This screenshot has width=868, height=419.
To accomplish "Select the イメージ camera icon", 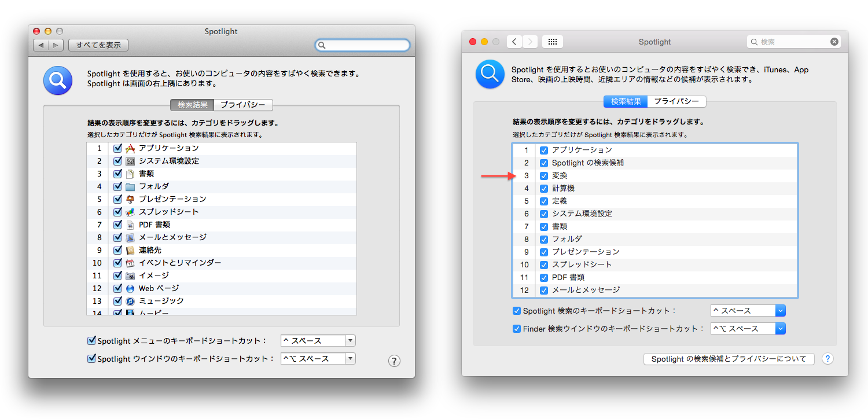I will coord(130,276).
